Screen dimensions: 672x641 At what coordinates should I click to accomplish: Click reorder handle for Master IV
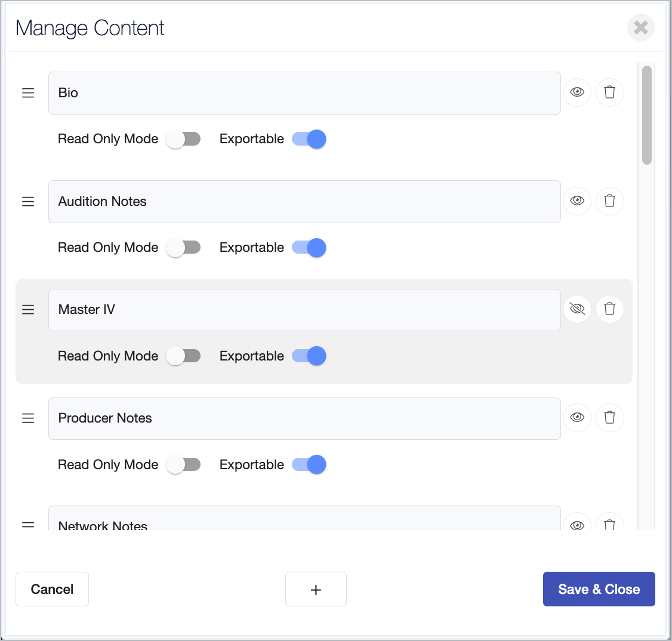pyautogui.click(x=28, y=310)
